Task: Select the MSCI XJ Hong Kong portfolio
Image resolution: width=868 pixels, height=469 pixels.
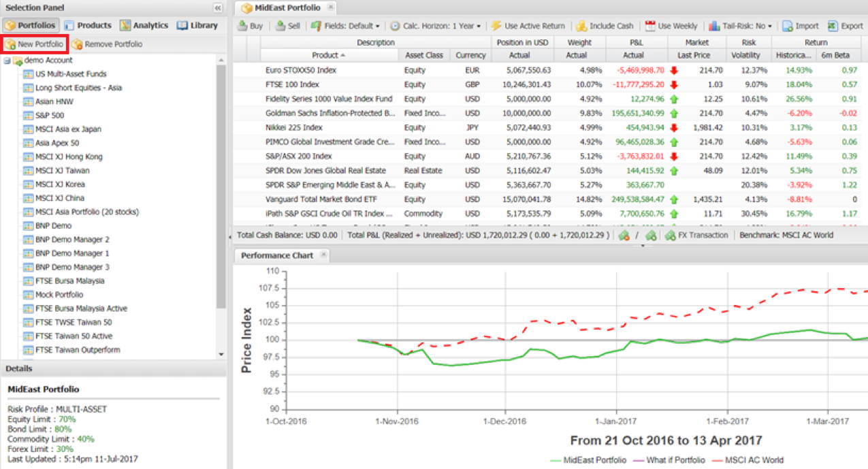Action: click(x=69, y=157)
